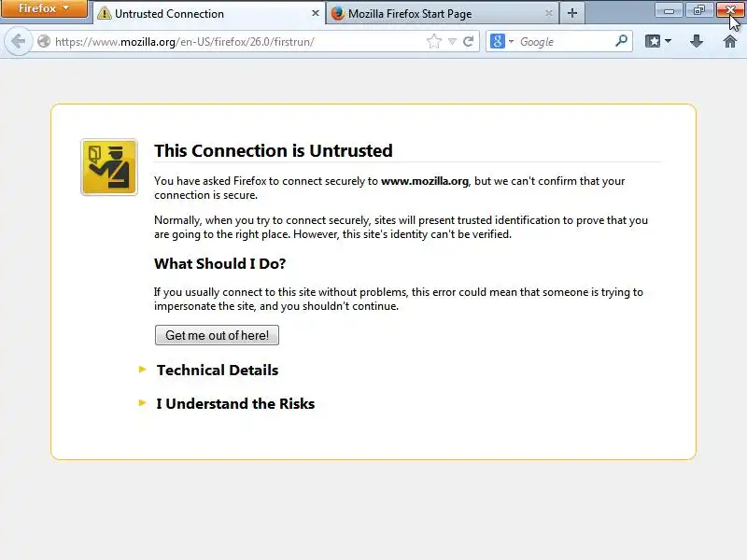Image resolution: width=747 pixels, height=560 pixels.
Task: Bookmark this page with the star
Action: coord(434,41)
